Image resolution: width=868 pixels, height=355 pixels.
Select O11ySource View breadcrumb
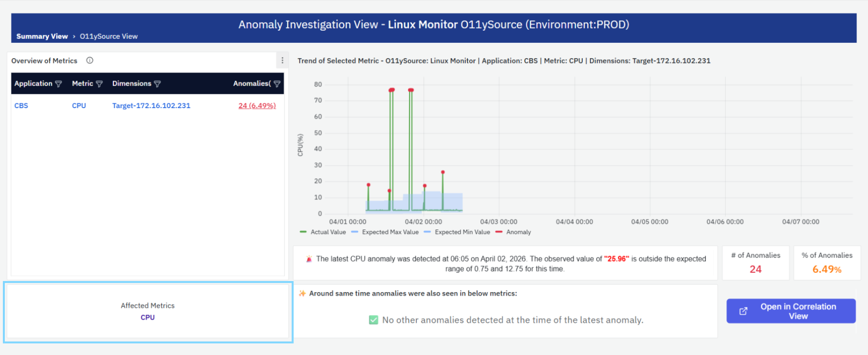(x=108, y=37)
